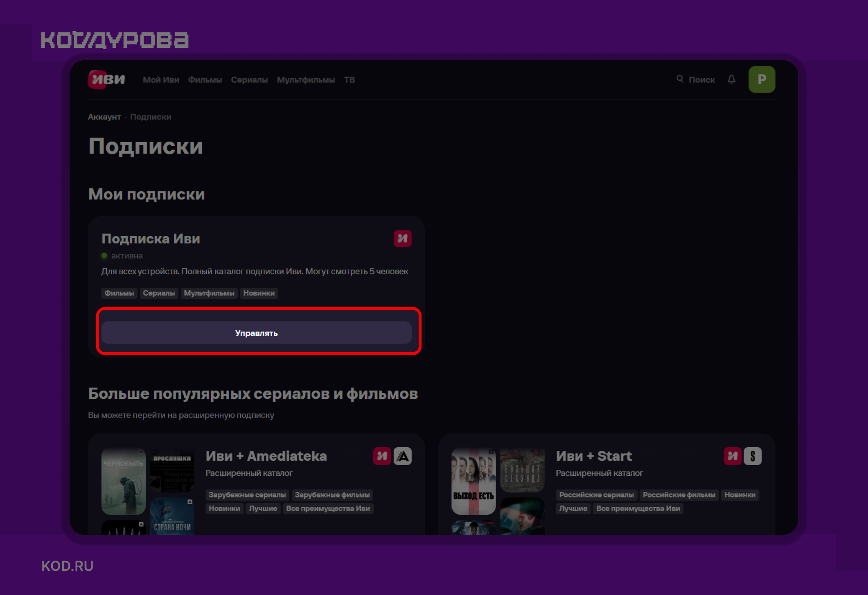Click Расширенный каталог under Иви + Amediateka
The height and width of the screenshot is (595, 868).
(249, 473)
